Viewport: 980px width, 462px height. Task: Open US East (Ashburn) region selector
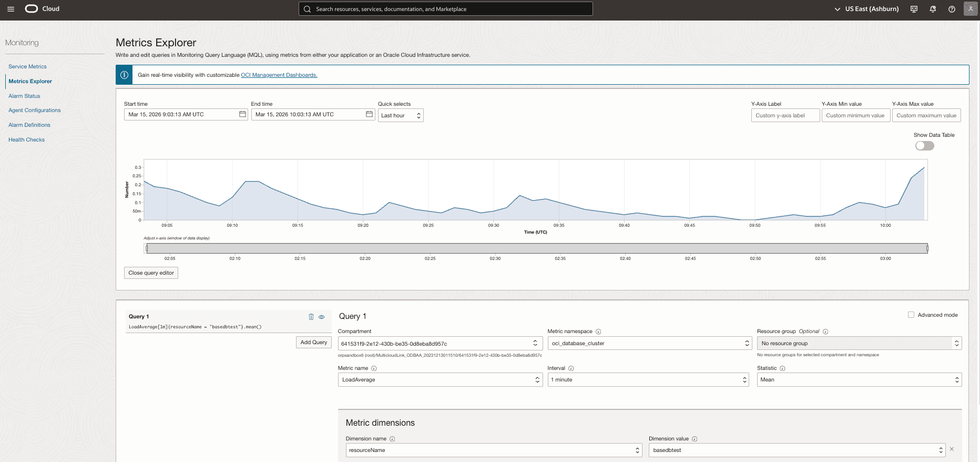(866, 9)
